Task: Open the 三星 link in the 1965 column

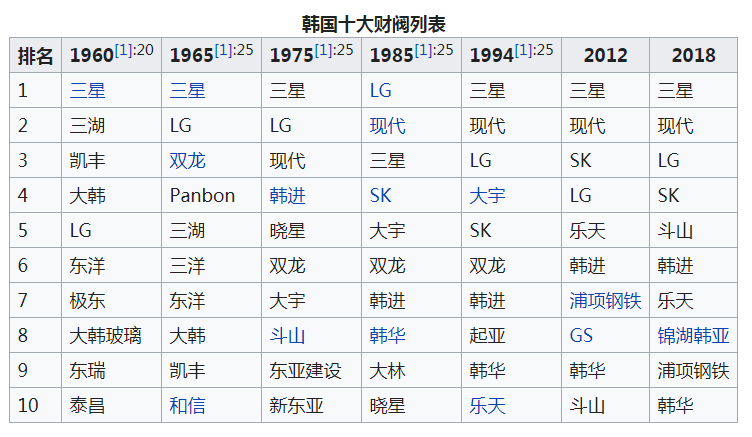Action: (188, 91)
